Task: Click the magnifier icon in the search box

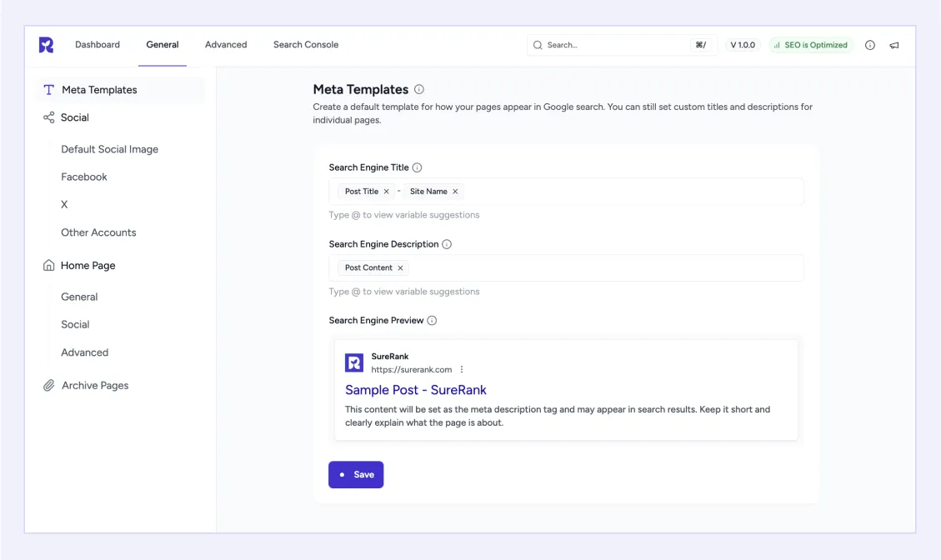Action: point(538,45)
